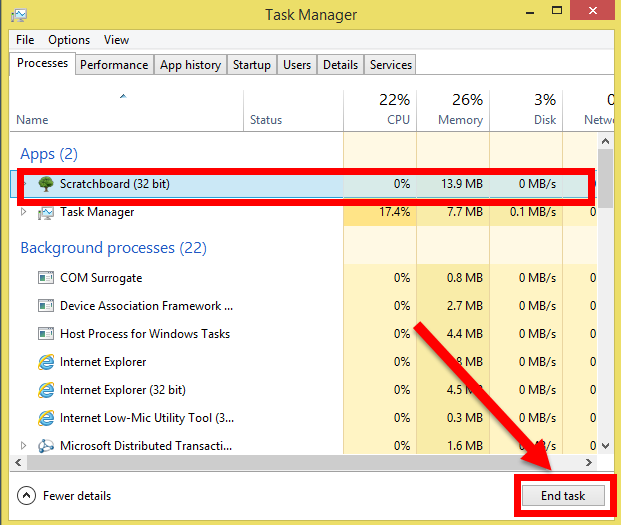Click the 7.7 MB memory value
Viewport: 621px width, 525px height.
(465, 212)
